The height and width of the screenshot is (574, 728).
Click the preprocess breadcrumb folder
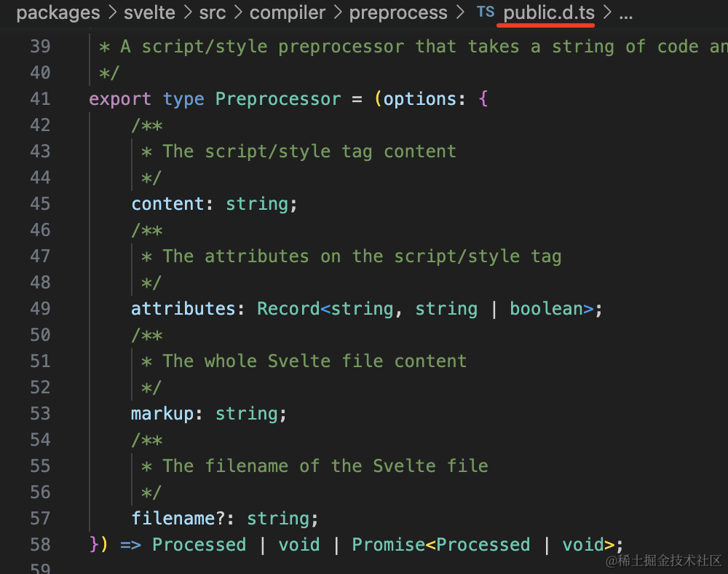point(398,13)
